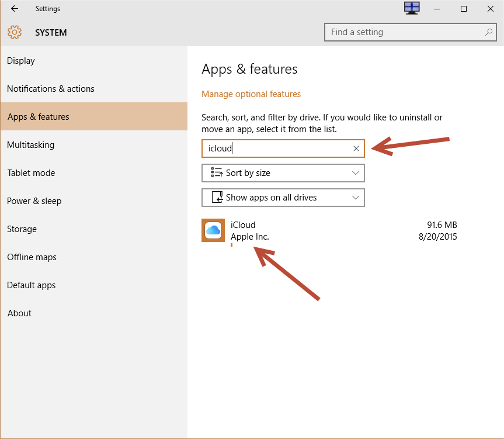Click the sort list icon in Sort dropdown

coord(217,173)
